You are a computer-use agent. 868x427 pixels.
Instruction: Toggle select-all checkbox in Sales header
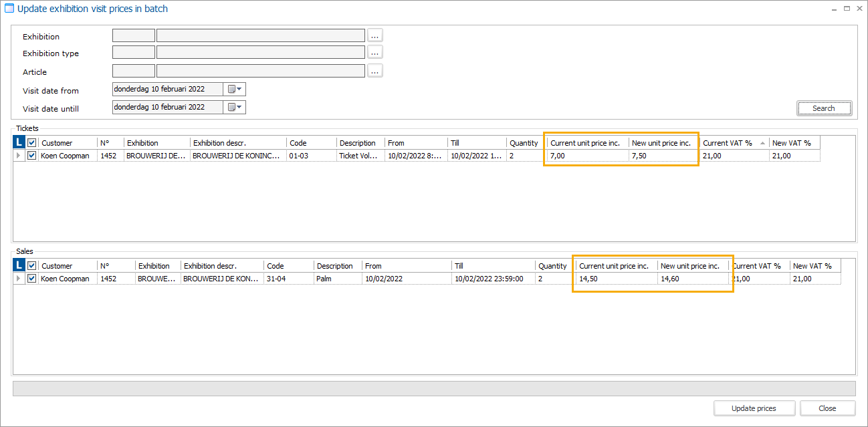click(x=32, y=265)
